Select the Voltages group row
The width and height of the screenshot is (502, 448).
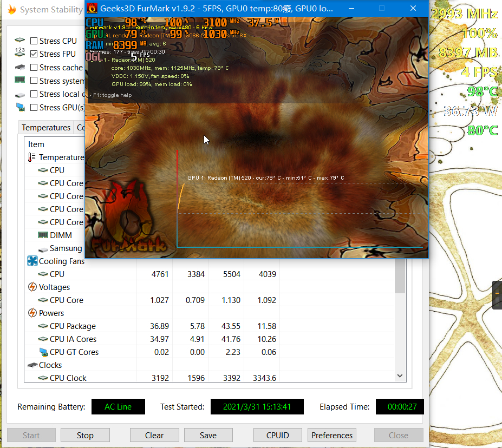[210, 287]
